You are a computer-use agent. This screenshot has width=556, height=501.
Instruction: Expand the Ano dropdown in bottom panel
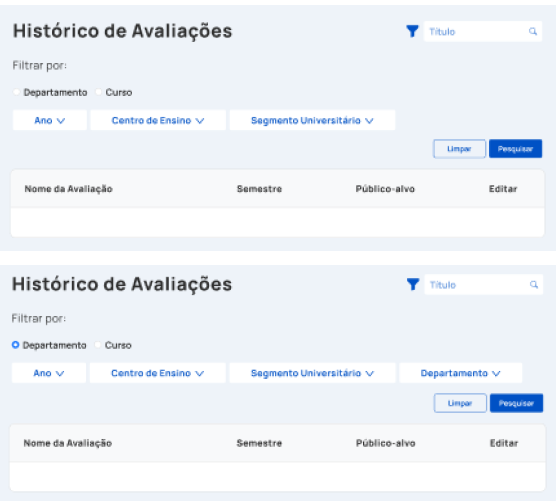pyautogui.click(x=49, y=373)
